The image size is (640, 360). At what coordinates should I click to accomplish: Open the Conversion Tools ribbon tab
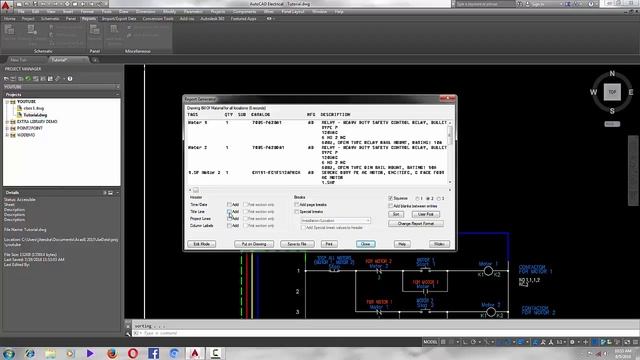[158, 18]
